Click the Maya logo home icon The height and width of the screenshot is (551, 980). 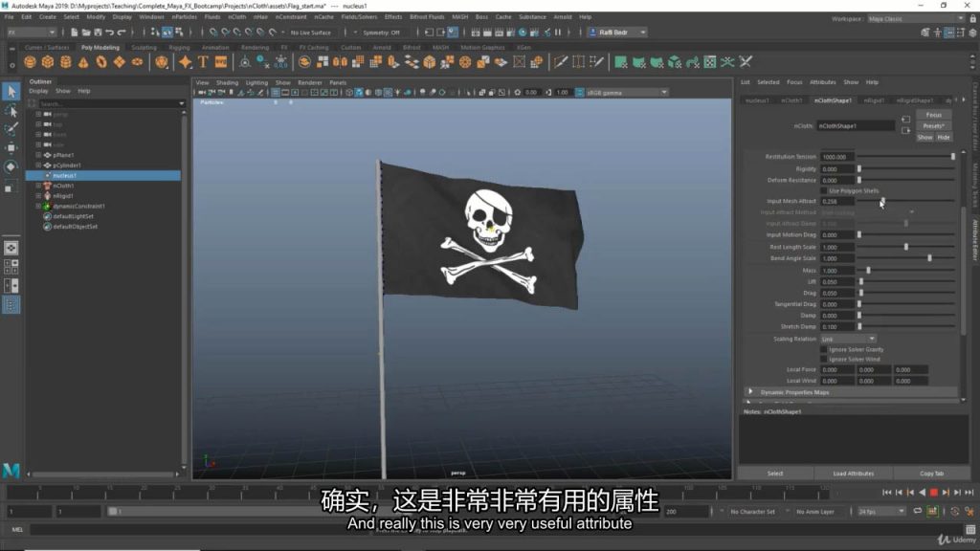click(x=11, y=470)
